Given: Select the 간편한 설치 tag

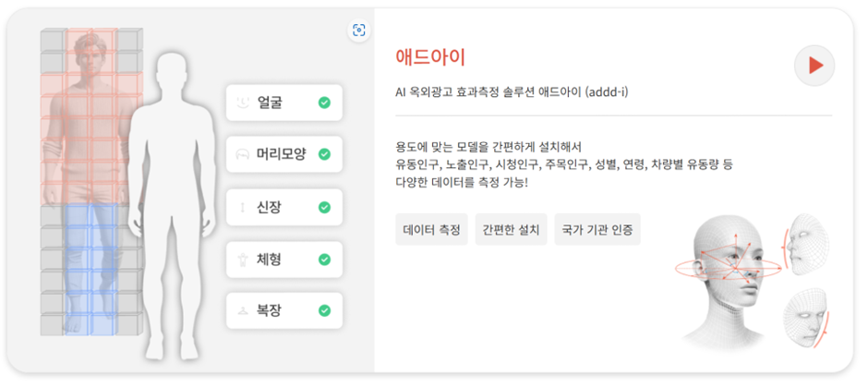Looking at the screenshot, I should tap(511, 229).
